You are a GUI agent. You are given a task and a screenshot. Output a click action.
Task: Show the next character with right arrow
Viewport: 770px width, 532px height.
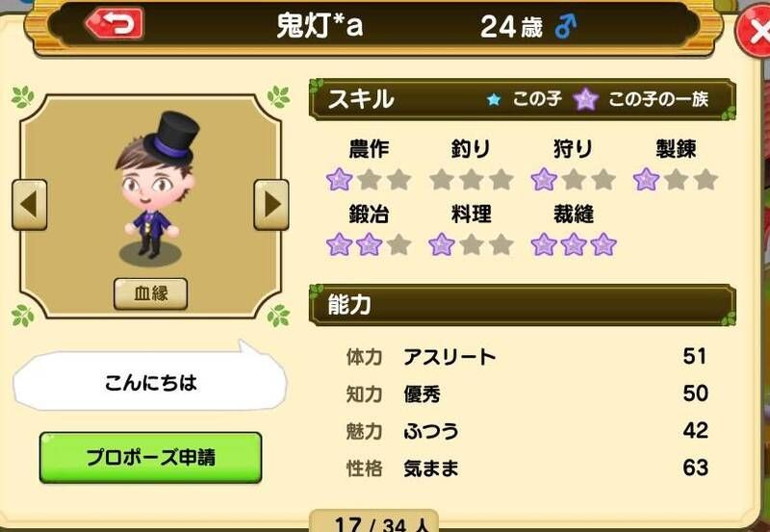coord(271,205)
